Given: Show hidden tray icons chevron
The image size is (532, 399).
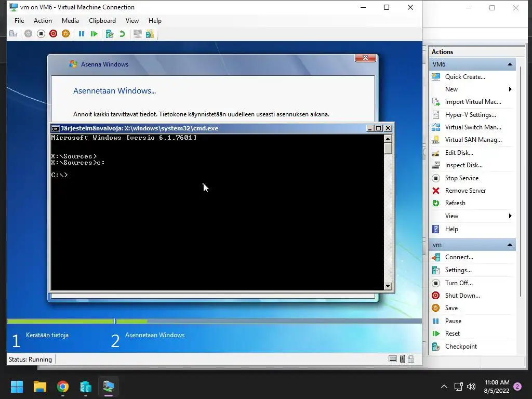Looking at the screenshot, I should [x=444, y=387].
